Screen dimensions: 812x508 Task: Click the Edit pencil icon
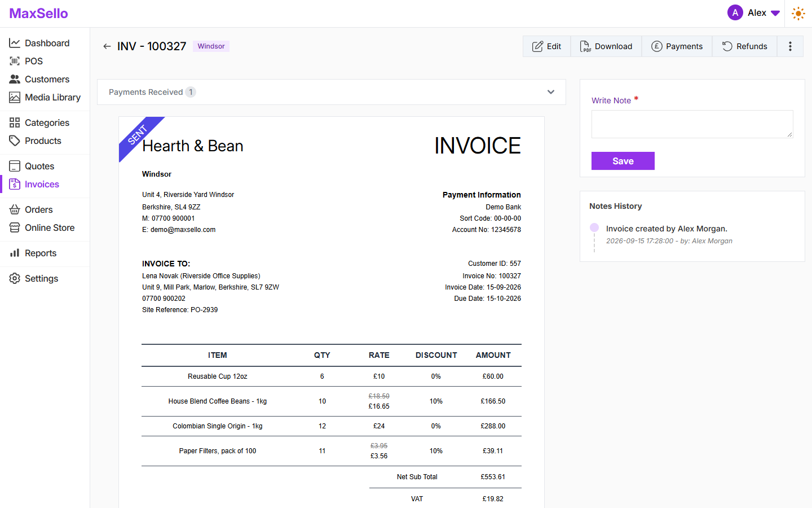coord(538,46)
